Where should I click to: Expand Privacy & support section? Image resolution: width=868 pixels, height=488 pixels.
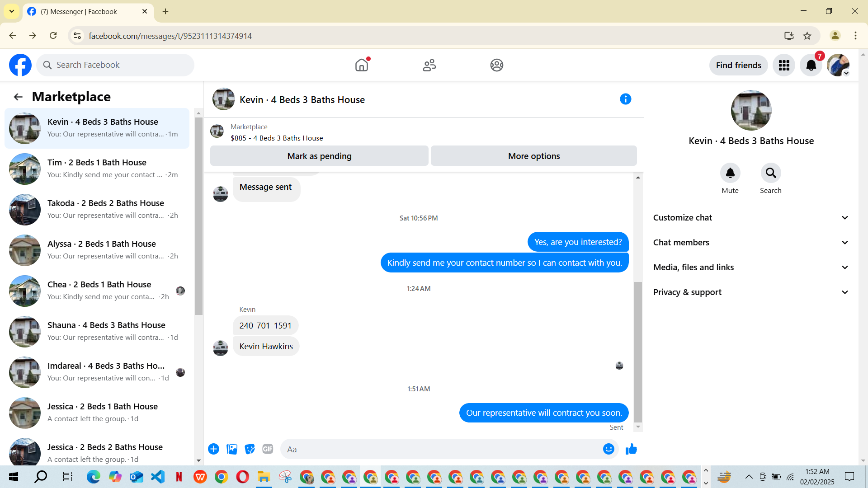click(x=751, y=292)
